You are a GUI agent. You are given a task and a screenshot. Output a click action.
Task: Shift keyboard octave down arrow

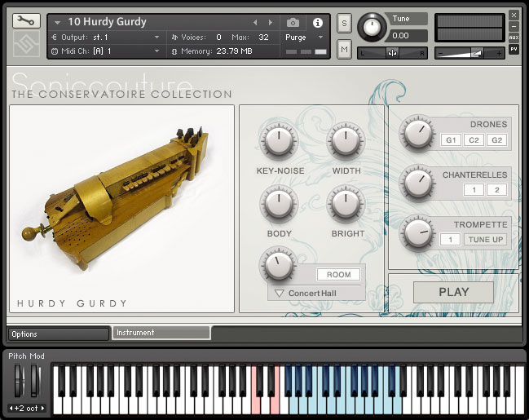(x=11, y=409)
